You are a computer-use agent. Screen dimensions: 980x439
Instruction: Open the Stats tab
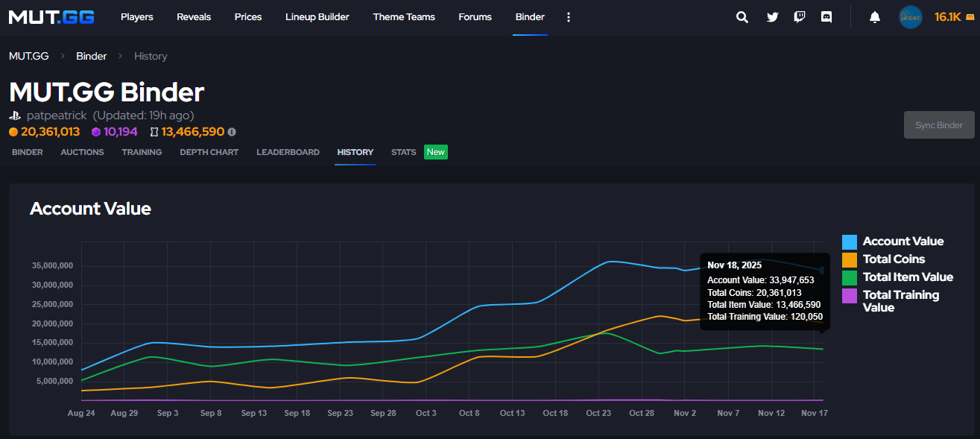click(x=403, y=152)
